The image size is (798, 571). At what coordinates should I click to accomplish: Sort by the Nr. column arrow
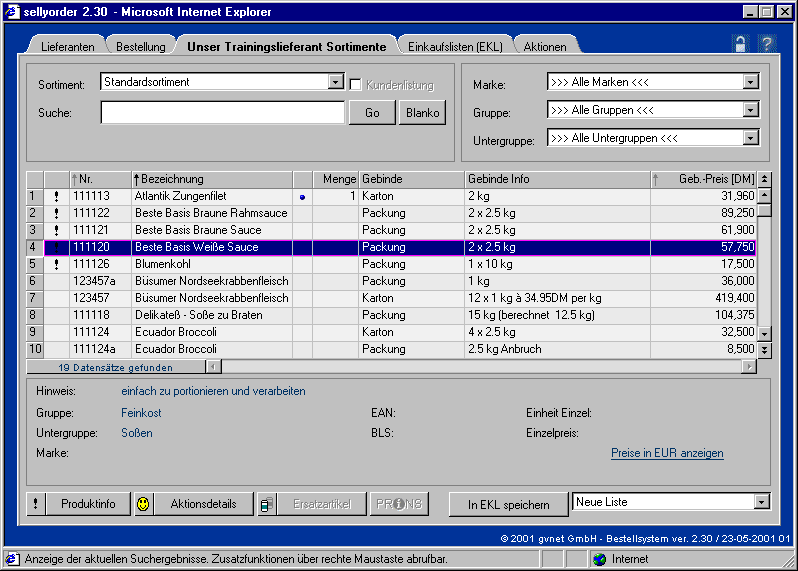pyautogui.click(x=75, y=179)
